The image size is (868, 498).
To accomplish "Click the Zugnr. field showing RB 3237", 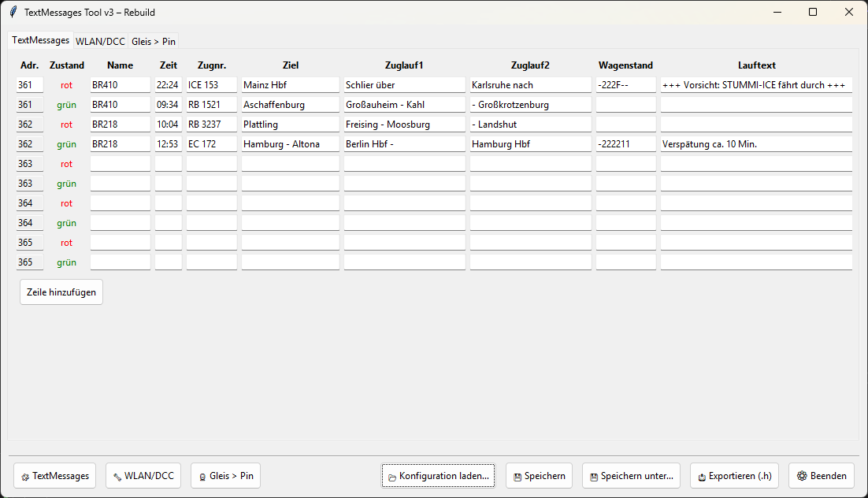I will pos(211,124).
